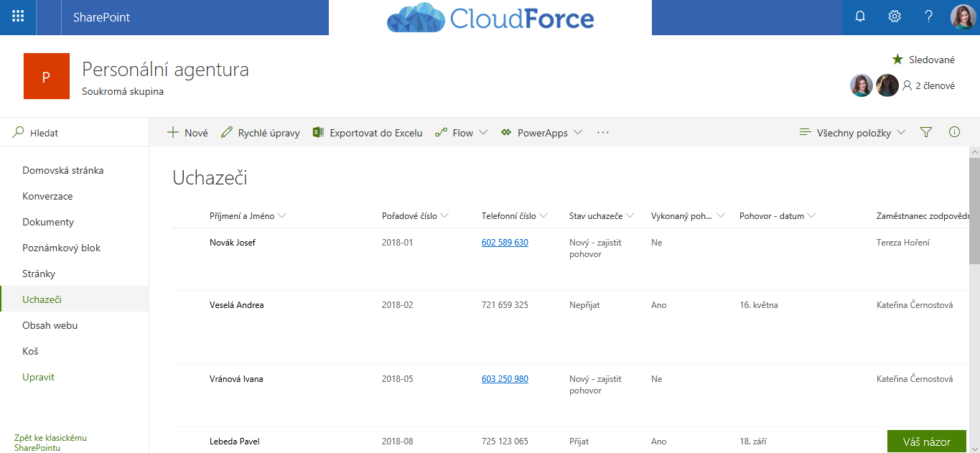Open the settings gear menu
Image resolution: width=980 pixels, height=453 pixels.
(x=895, y=17)
